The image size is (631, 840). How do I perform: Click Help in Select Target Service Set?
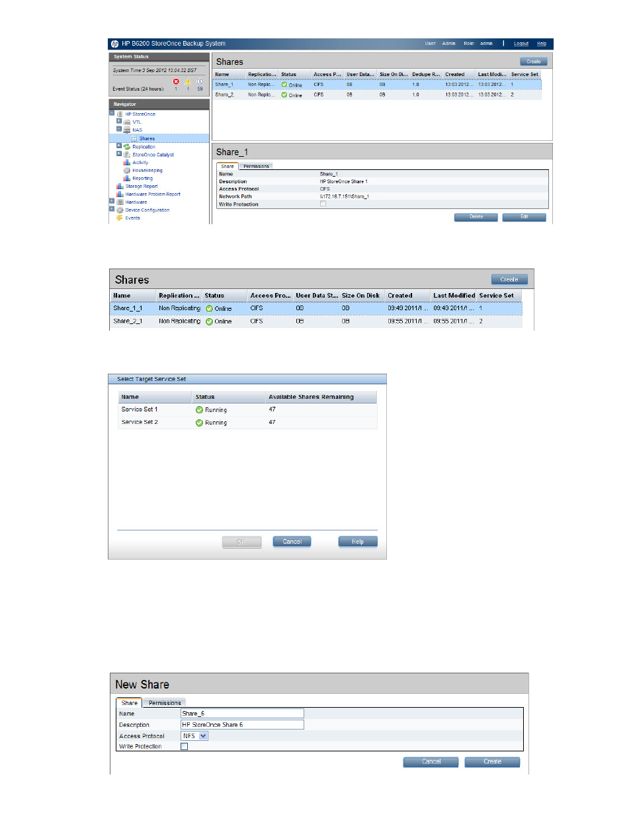coord(358,542)
